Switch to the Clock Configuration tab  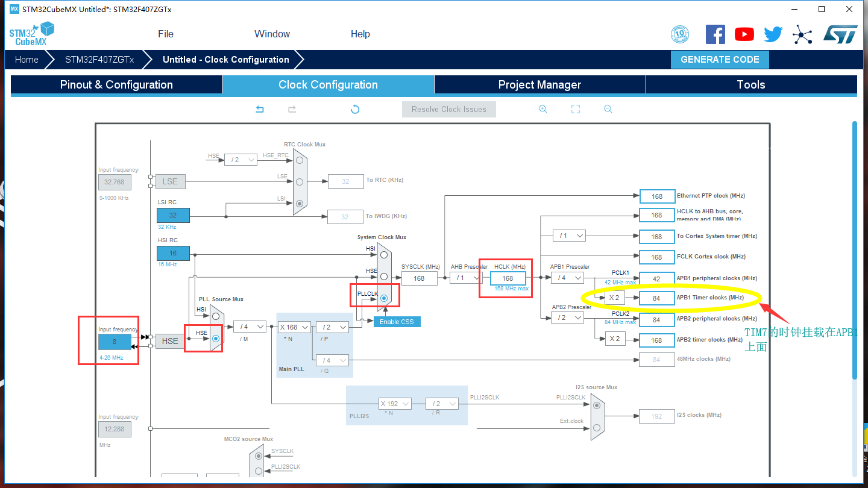coord(329,84)
